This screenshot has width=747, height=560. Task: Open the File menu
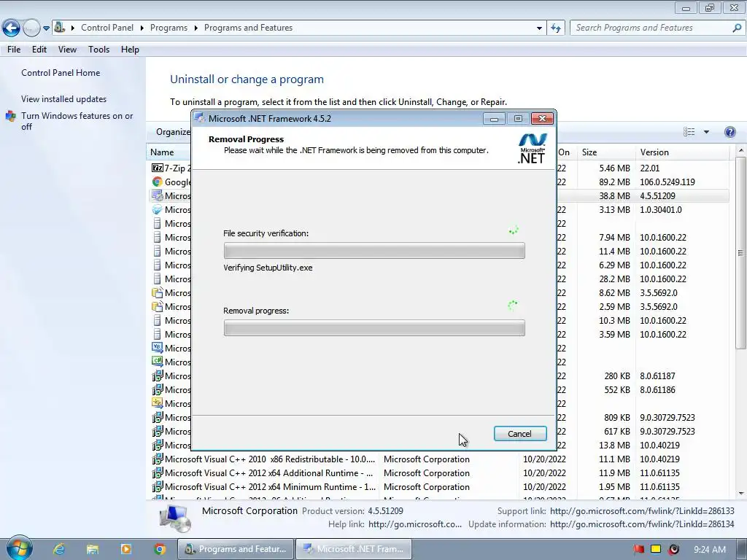(14, 50)
